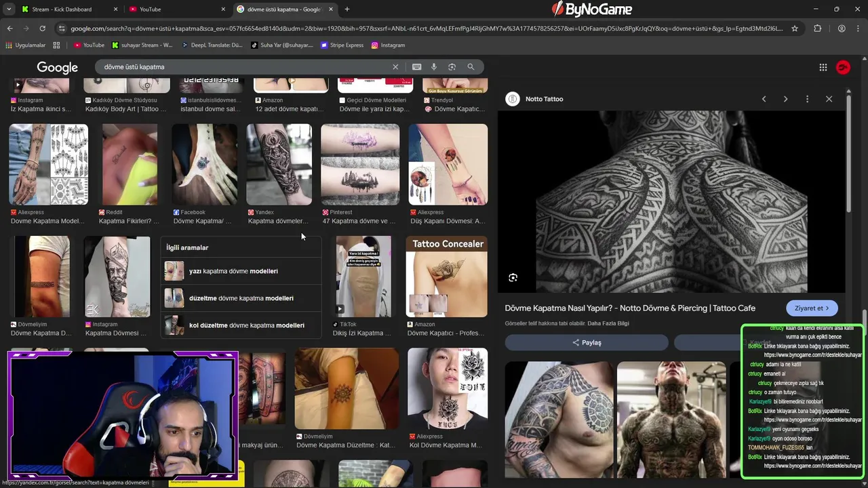
Task: Select kol düzeltme dövme kapatma modelleri suggestion
Action: coord(241,325)
